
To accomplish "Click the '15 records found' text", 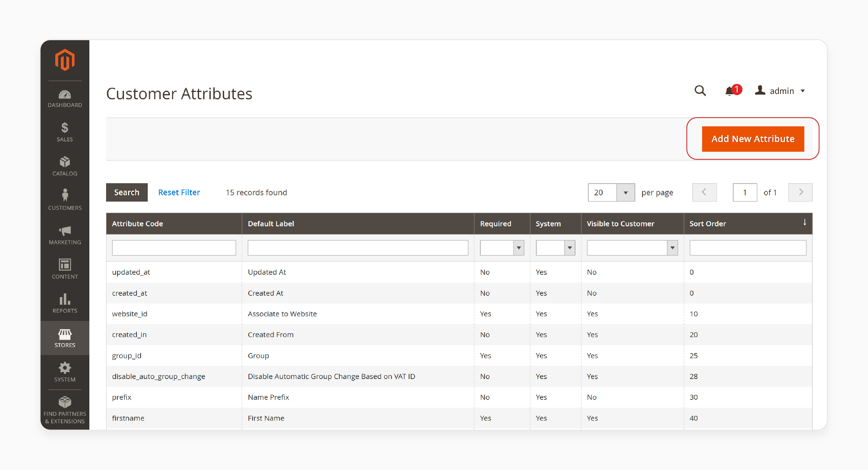I will pyautogui.click(x=256, y=193).
